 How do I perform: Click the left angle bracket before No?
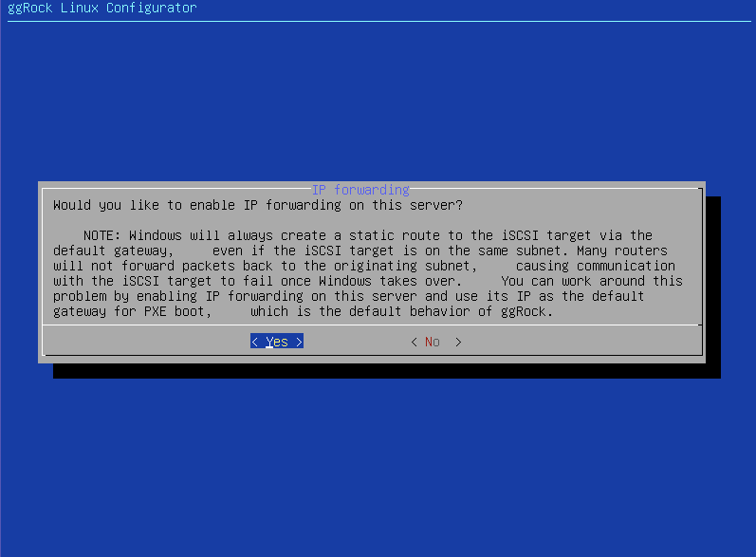pyautogui.click(x=414, y=342)
